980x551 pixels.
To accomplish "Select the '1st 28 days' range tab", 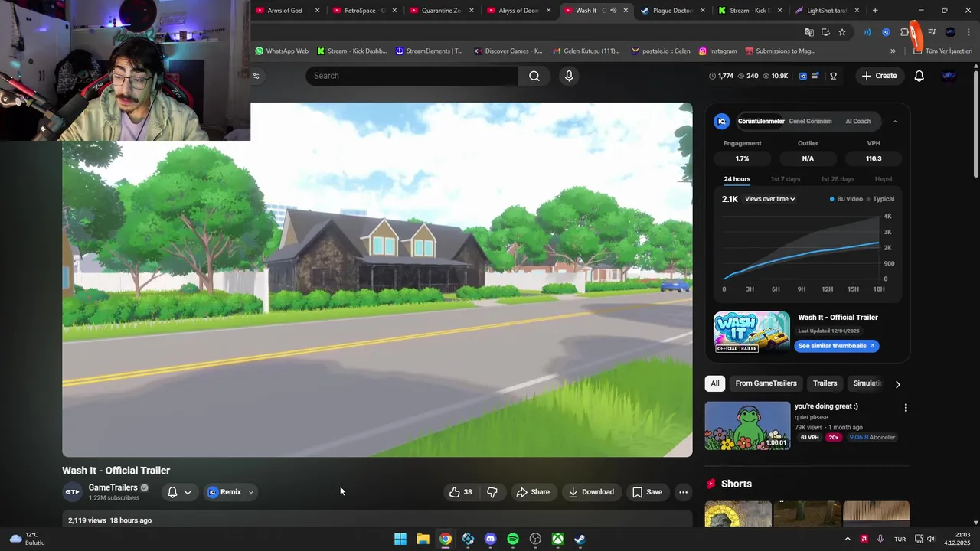I will tap(837, 179).
